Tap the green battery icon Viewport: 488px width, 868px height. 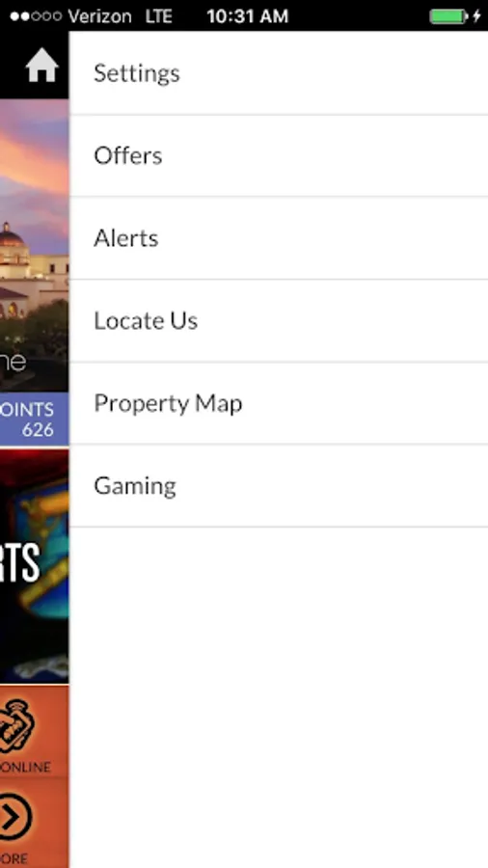click(x=448, y=16)
